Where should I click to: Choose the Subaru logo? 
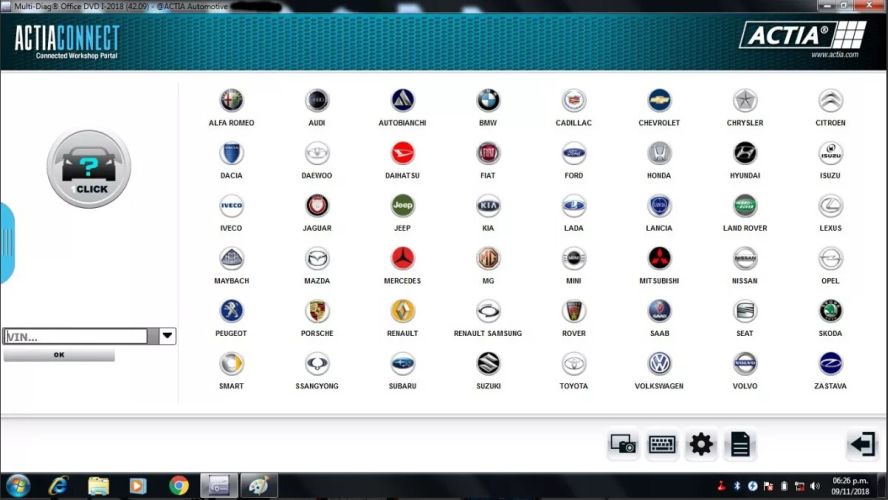pos(403,364)
